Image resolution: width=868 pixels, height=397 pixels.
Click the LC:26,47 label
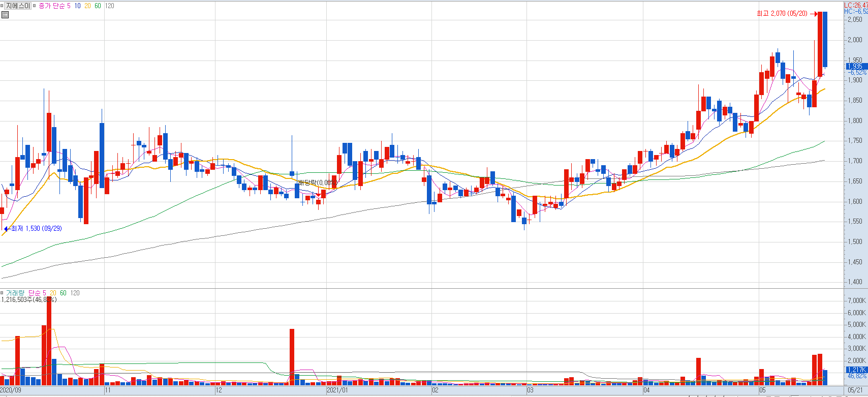click(856, 5)
